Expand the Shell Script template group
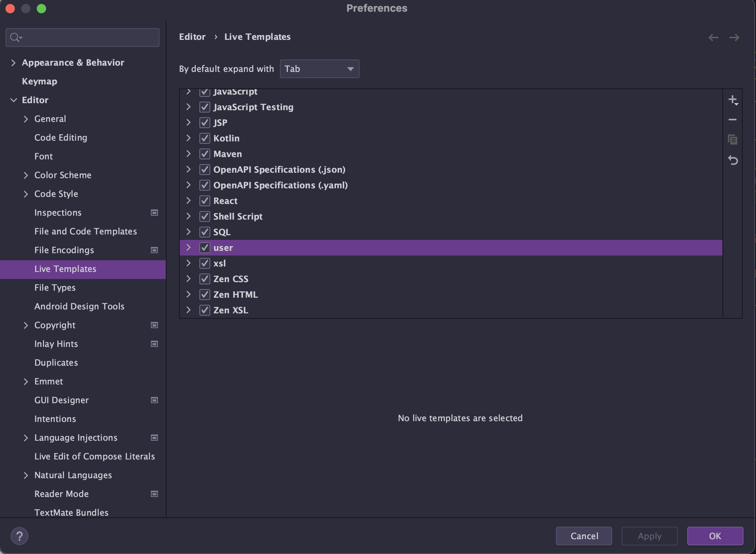Viewport: 756px width, 554px height. 188,216
